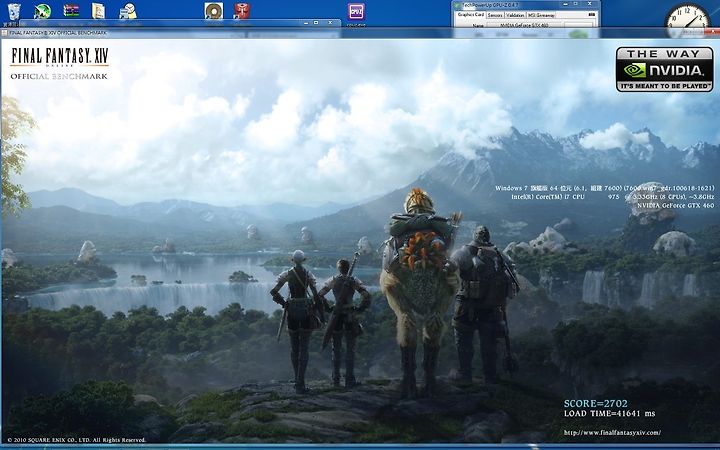Click the GPU-Z title bar icon
720x450 pixels.
457,5
